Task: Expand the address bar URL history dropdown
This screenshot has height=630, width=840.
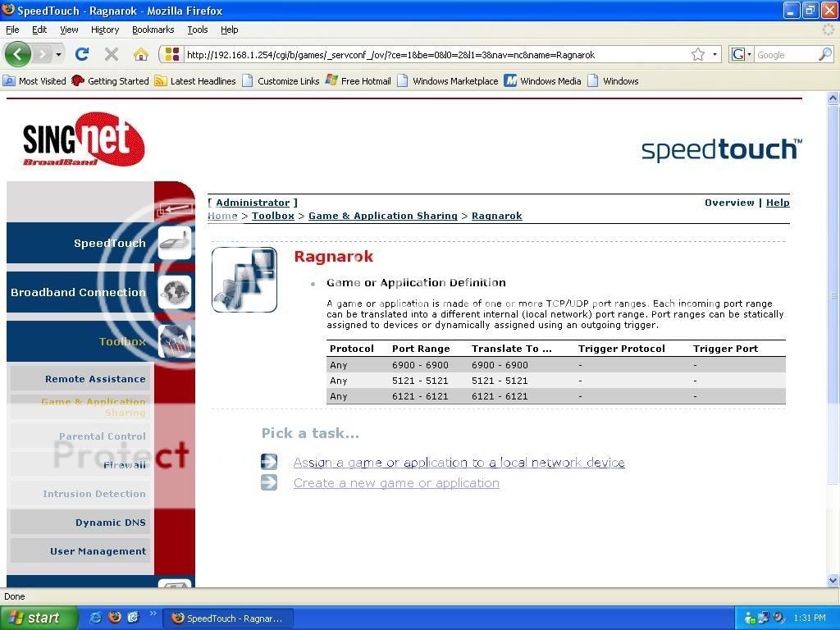Action: pyautogui.click(x=715, y=55)
